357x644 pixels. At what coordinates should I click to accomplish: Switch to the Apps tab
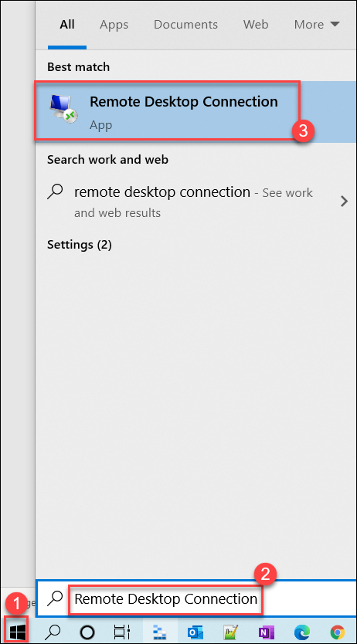point(114,25)
